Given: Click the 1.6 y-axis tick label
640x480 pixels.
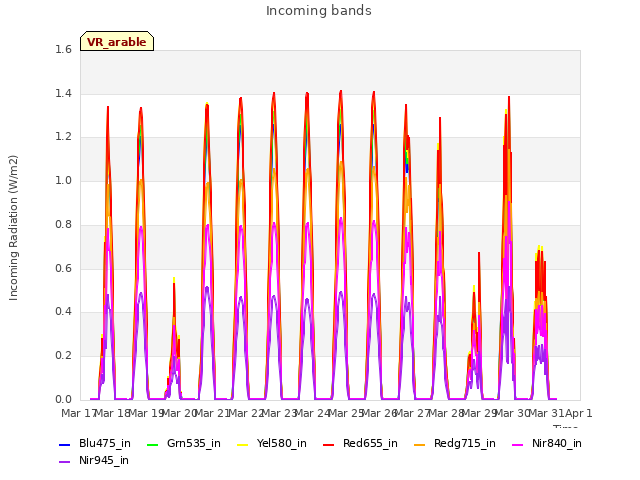Looking at the screenshot, I should coord(63,49).
